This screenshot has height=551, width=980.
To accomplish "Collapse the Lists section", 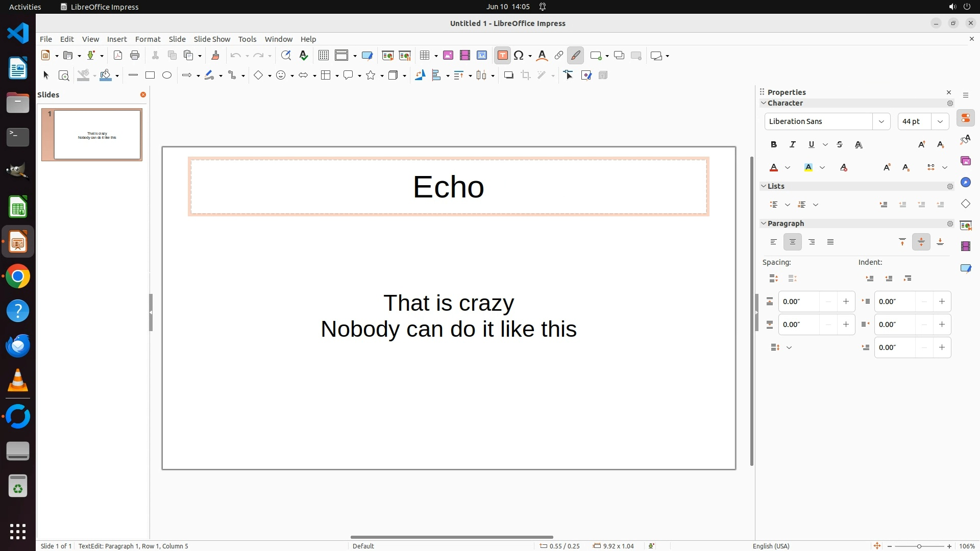I will coord(764,186).
